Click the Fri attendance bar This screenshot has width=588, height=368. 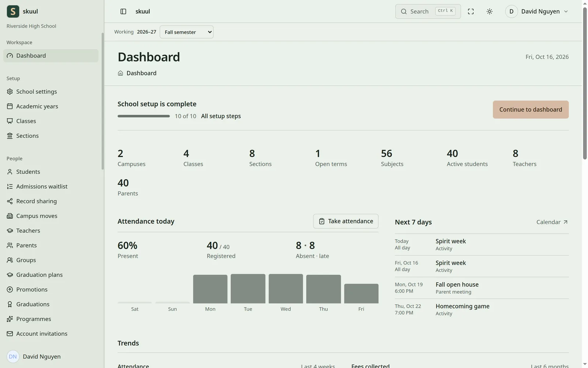pos(361,294)
